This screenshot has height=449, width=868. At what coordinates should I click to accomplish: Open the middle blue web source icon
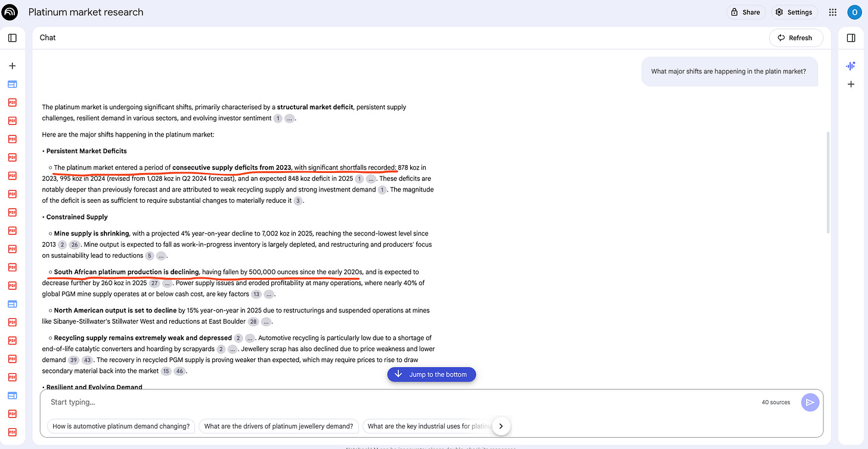pyautogui.click(x=13, y=304)
